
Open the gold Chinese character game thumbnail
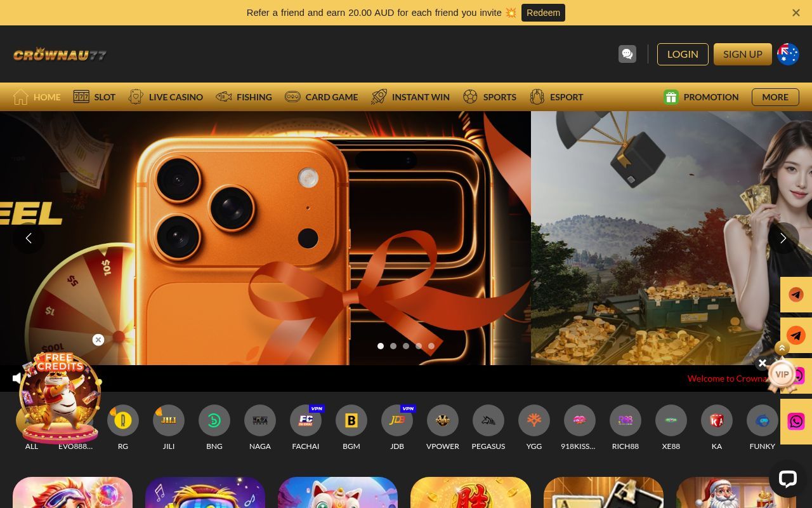[x=470, y=493]
